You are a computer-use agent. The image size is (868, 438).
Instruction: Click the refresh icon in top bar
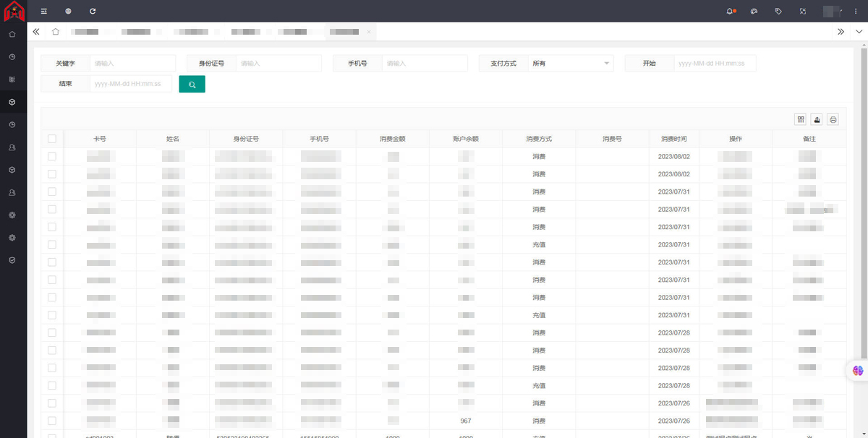click(93, 11)
